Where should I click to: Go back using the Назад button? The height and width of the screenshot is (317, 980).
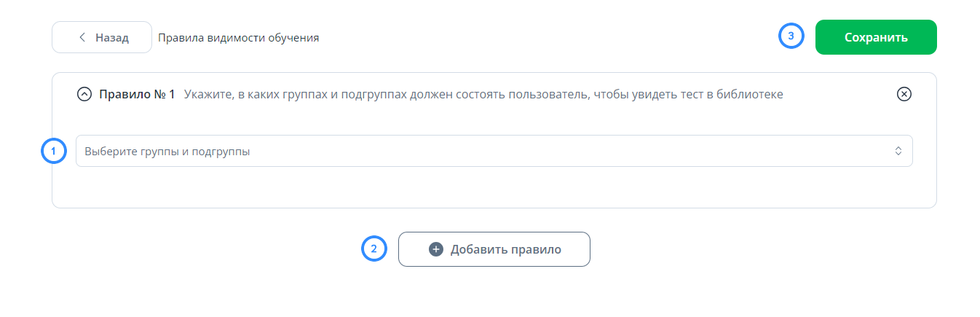coord(102,37)
